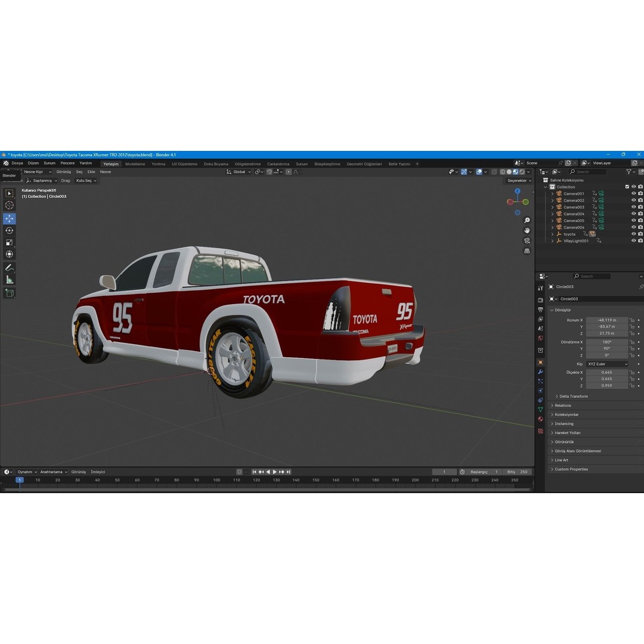Activate the Rotate tool
This screenshot has height=644, width=644.
click(x=10, y=230)
